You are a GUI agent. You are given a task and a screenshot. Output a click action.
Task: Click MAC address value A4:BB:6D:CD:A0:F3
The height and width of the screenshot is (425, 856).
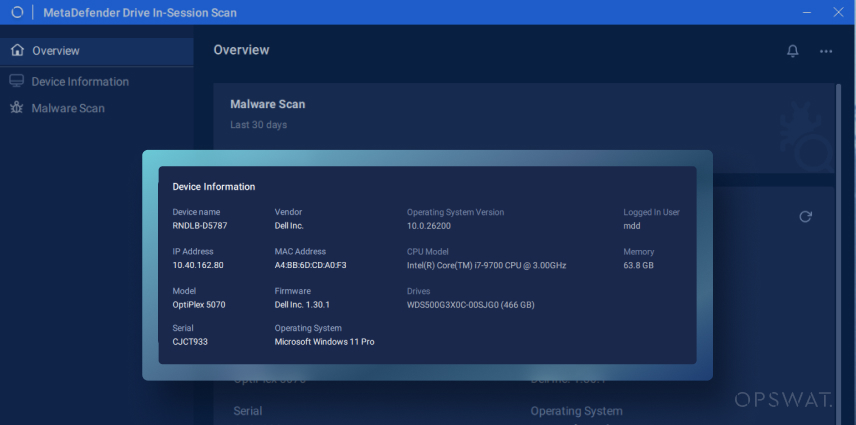[310, 266]
